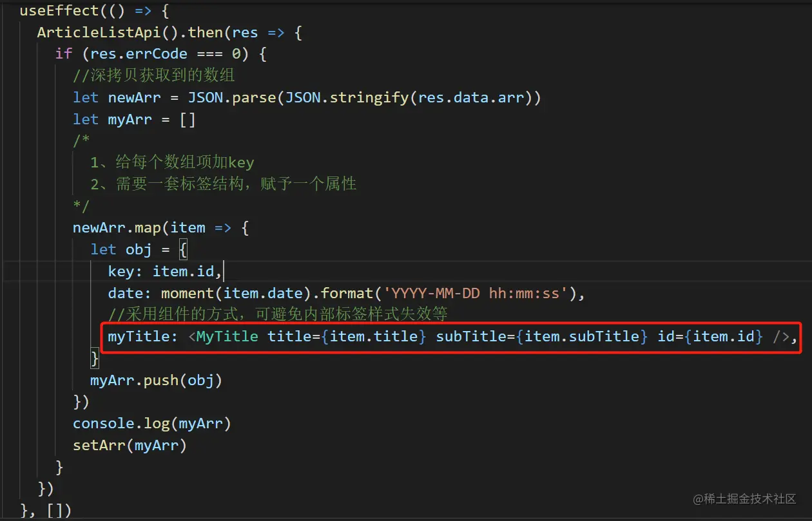
Task: Click res.data.arr inside JSON.stringify
Action: click(x=471, y=98)
